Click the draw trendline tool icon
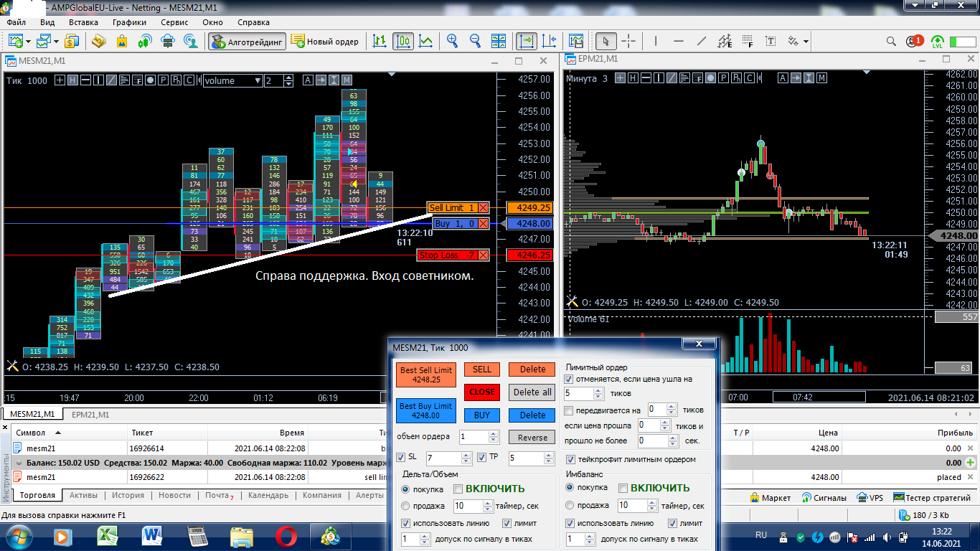The height and width of the screenshot is (551, 980). tap(702, 42)
